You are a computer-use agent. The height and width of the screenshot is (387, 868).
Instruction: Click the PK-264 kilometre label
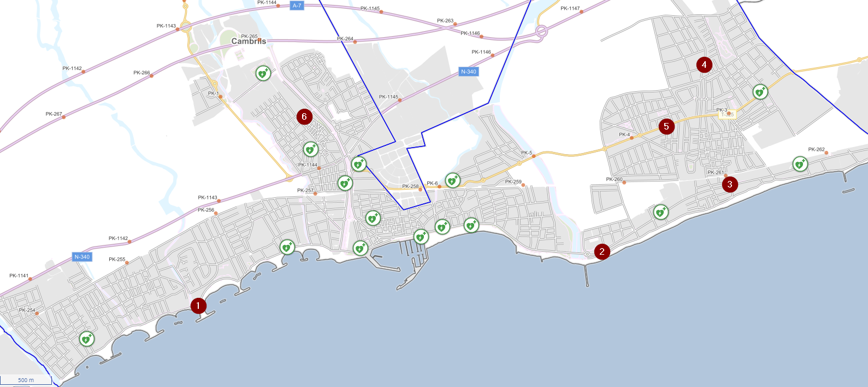pos(345,39)
